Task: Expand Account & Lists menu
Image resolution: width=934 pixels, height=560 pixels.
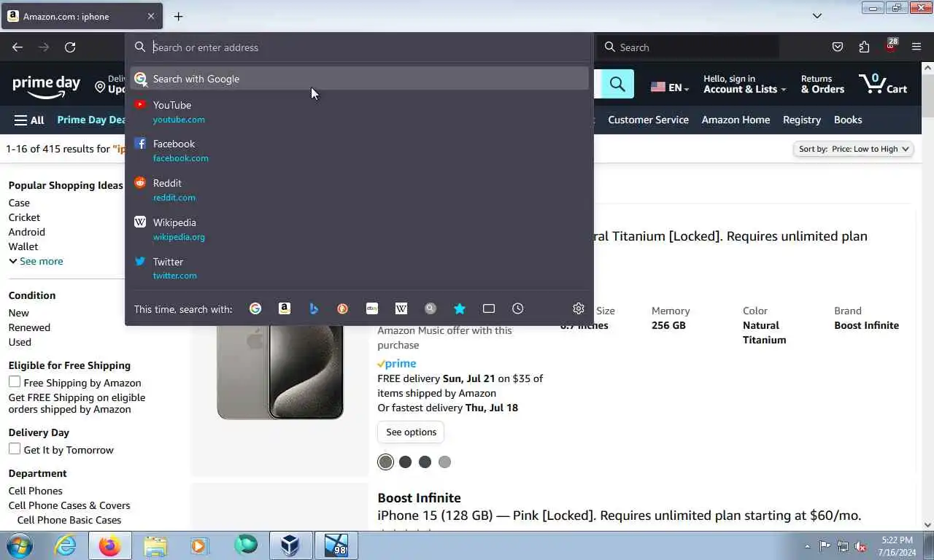Action: 744,84
